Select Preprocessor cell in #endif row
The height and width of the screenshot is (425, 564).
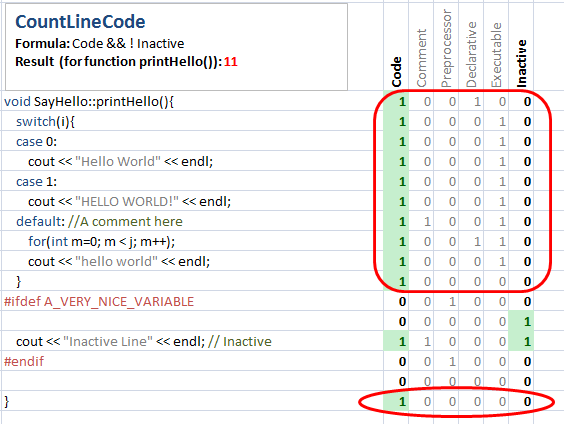[x=446, y=361]
